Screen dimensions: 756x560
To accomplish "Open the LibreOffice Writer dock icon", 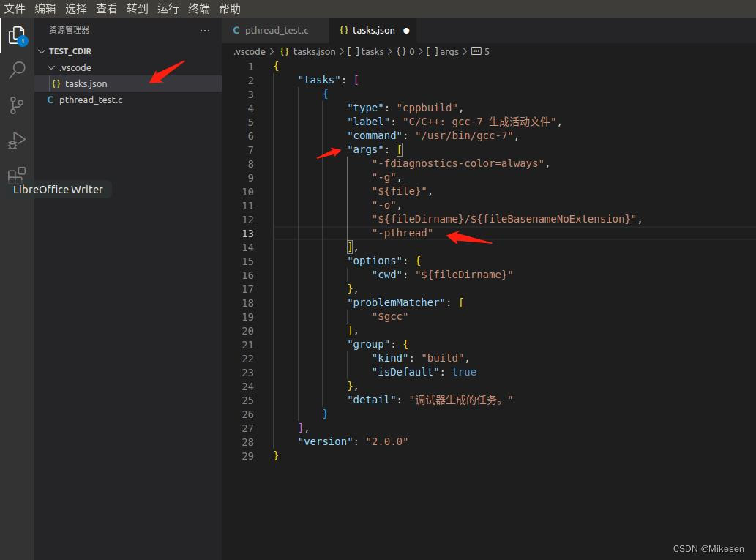I will click(57, 189).
